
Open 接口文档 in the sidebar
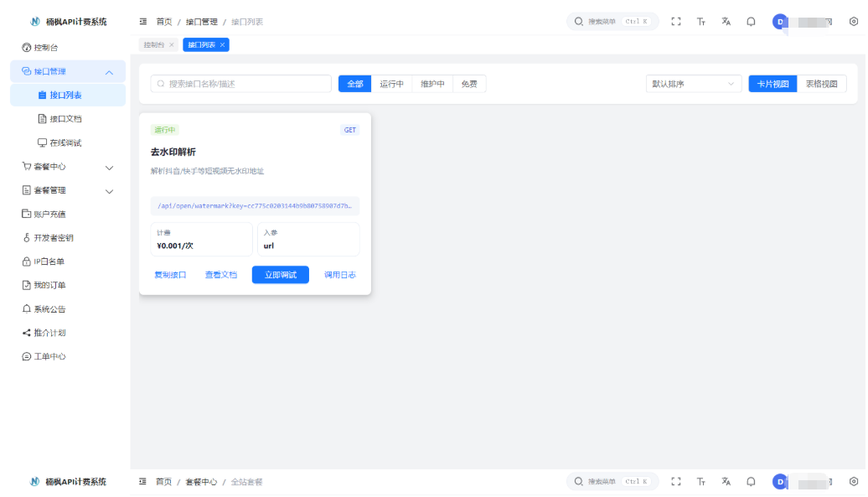(65, 119)
